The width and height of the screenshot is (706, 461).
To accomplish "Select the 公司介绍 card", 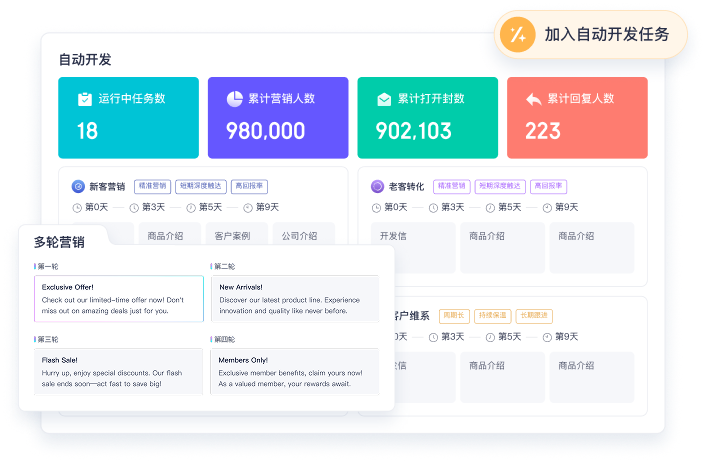I will click(304, 235).
